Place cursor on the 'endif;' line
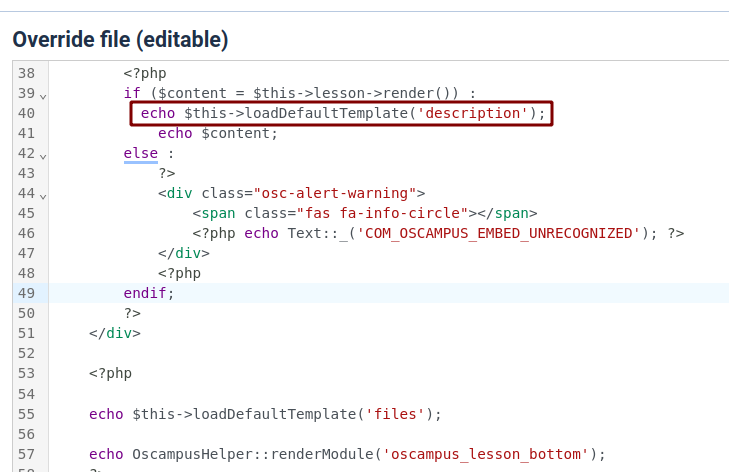729x472 pixels. click(149, 293)
